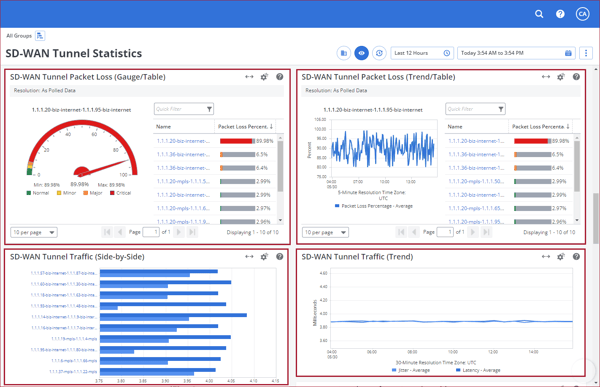The width and height of the screenshot is (600, 387).
Task: Toggle Normal legend item under gauge
Action: coord(38,193)
